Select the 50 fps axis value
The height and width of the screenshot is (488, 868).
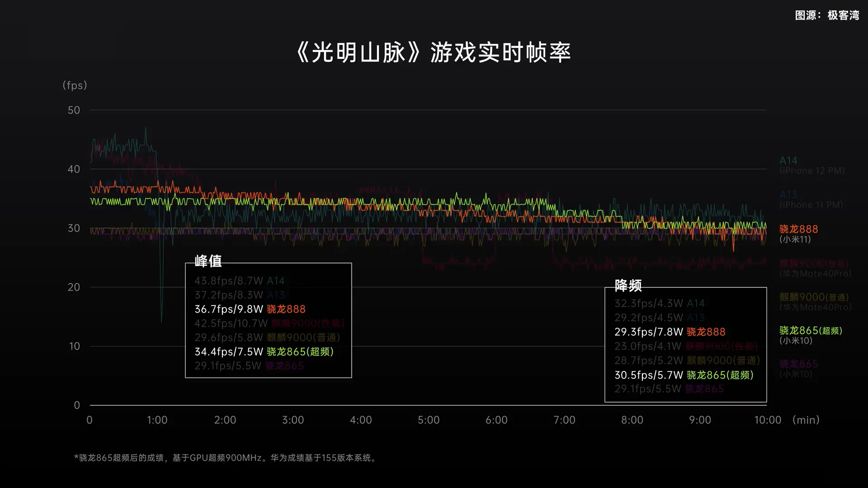pos(74,110)
